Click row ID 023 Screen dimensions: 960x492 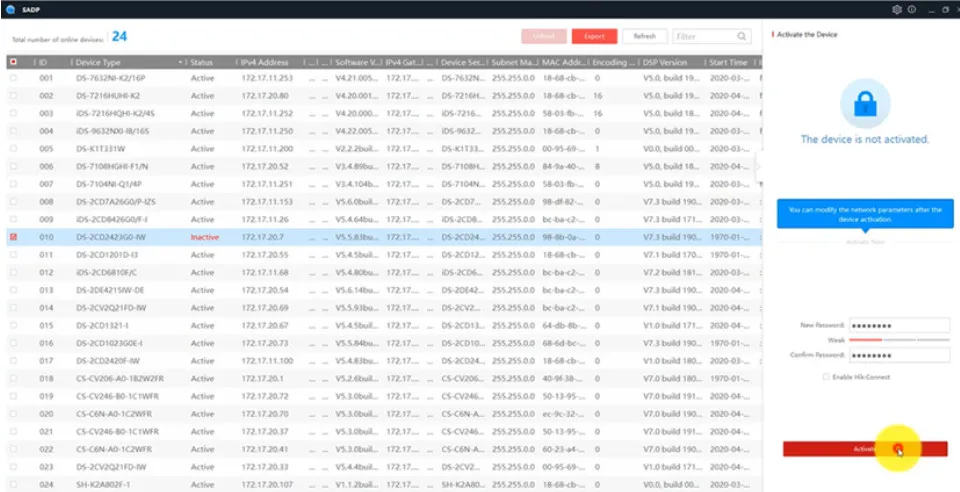(x=47, y=467)
